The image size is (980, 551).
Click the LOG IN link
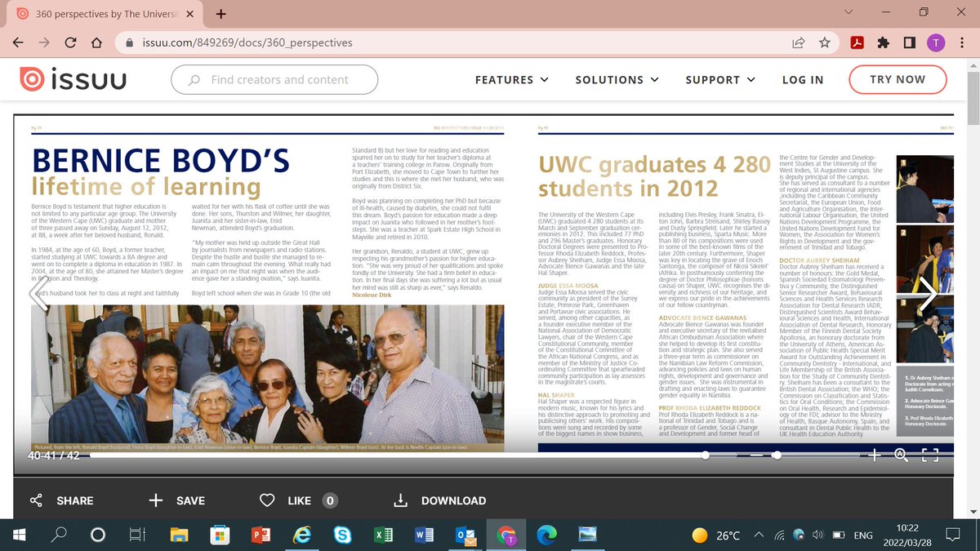803,80
